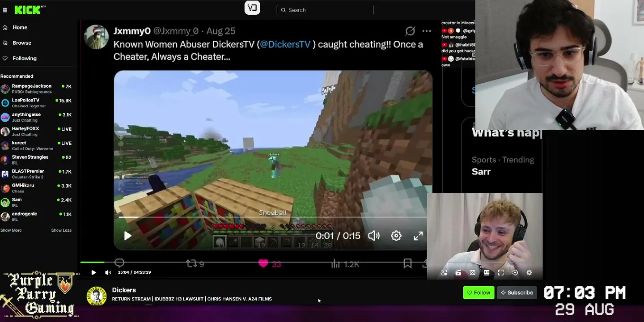Click the tweet views analytics icon
This screenshot has height=322, width=644.
point(335,264)
